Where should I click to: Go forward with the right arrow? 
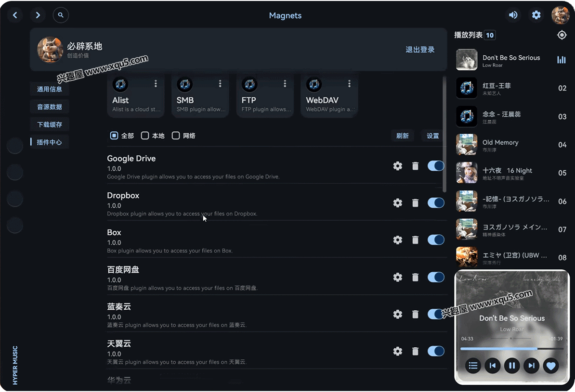[38, 15]
